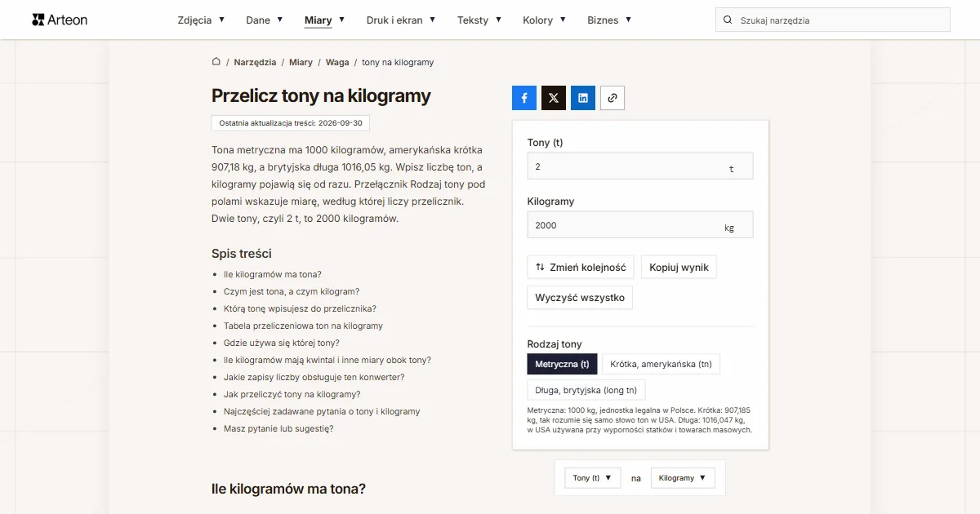The image size is (980, 514).
Task: Share page on Facebook
Action: click(x=524, y=98)
